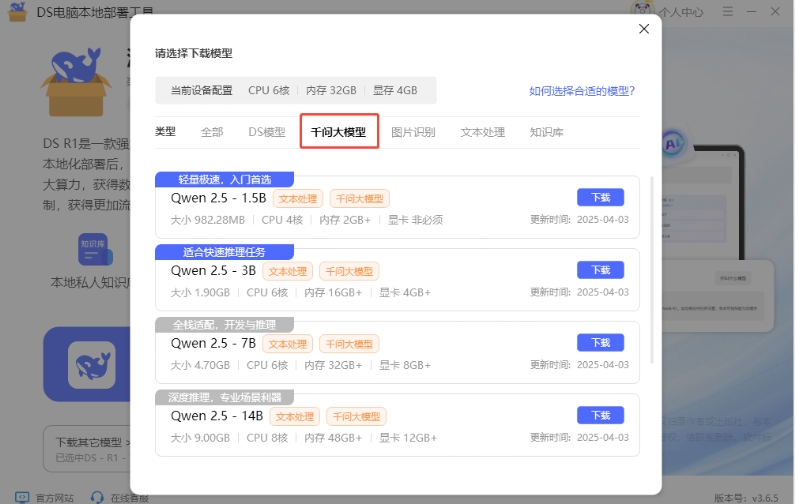
Task: Click 文本处理 tag on Qwen 2.5 - 3B
Action: pos(287,271)
